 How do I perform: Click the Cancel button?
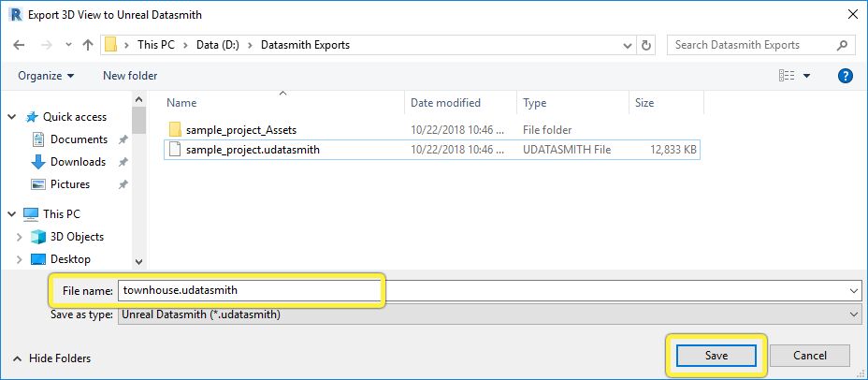(x=809, y=356)
